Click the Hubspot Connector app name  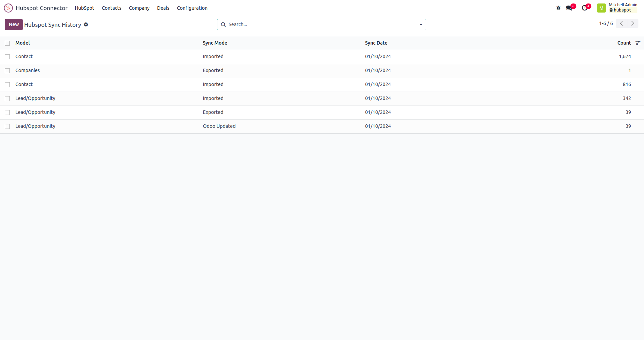point(42,8)
